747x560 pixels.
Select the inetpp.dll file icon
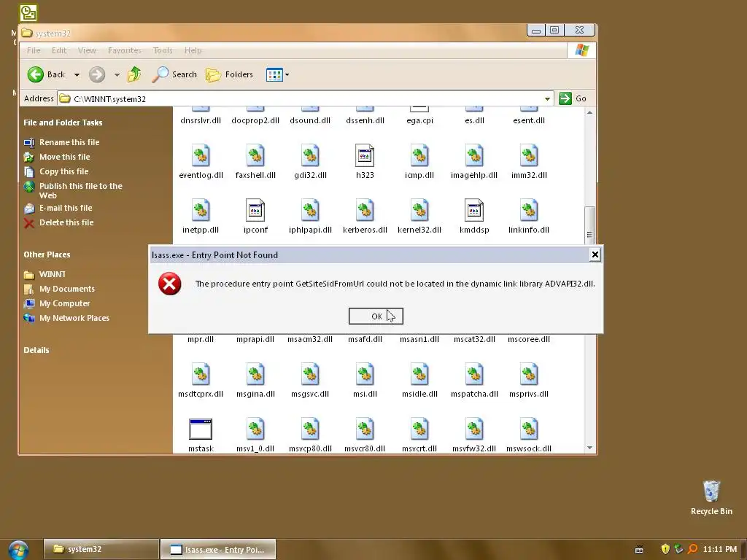pos(201,210)
